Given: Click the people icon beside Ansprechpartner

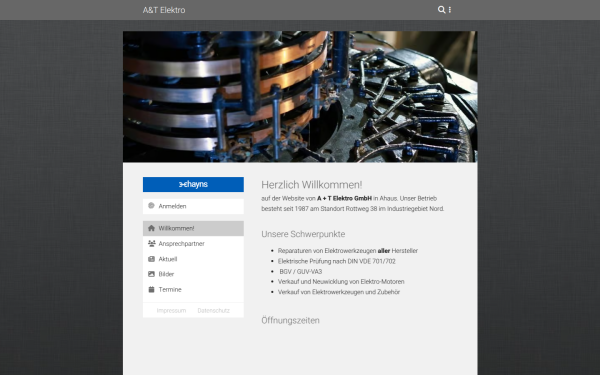Looking at the screenshot, I should (152, 243).
